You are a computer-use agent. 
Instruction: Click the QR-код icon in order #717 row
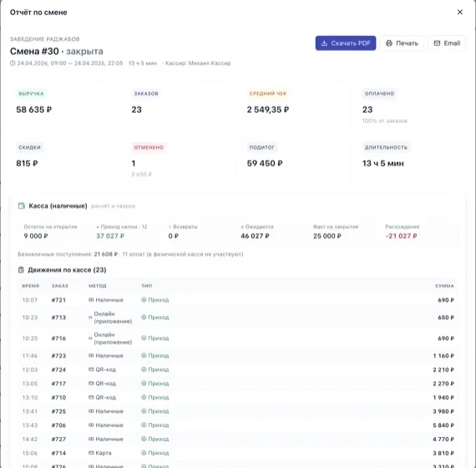tap(91, 384)
